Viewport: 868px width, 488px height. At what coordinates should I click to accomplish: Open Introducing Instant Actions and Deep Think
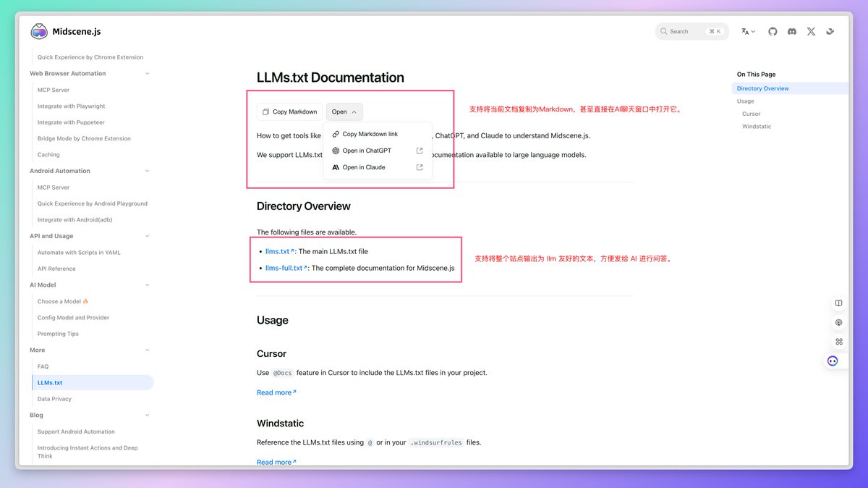click(x=88, y=452)
